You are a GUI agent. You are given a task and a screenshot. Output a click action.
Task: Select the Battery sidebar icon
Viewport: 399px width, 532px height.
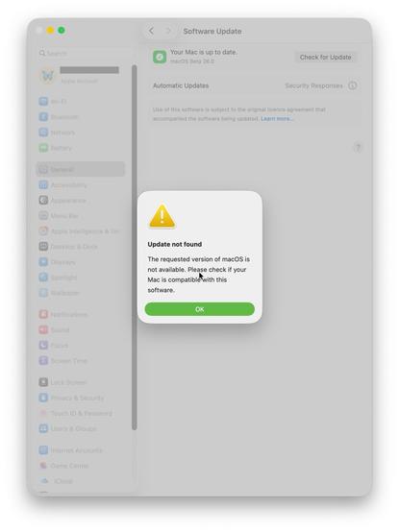tap(43, 148)
